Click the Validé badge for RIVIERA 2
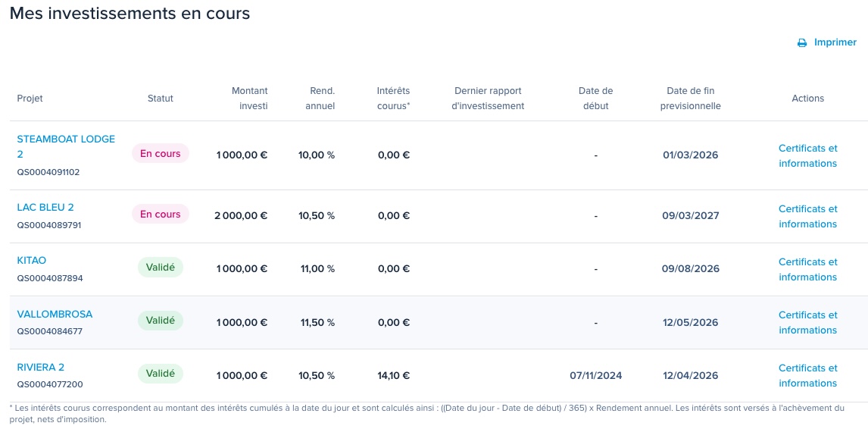Viewport: 868px width, 429px height. (x=161, y=374)
